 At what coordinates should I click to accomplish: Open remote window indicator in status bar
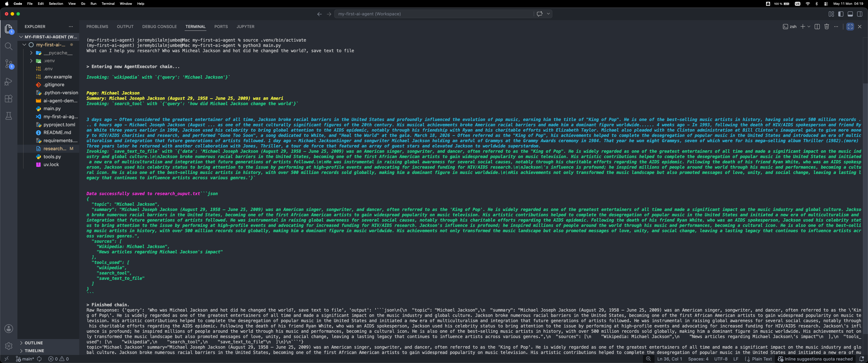coord(6,359)
